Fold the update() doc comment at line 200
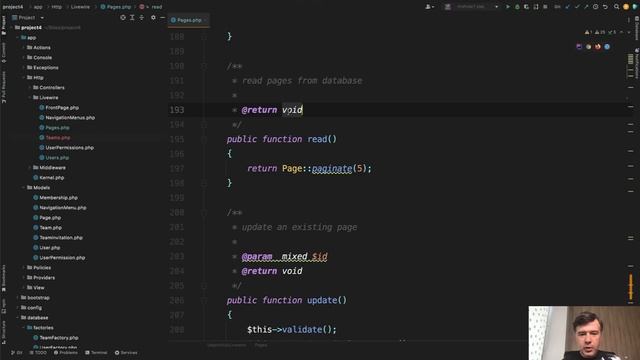640x360 pixels. 204,212
